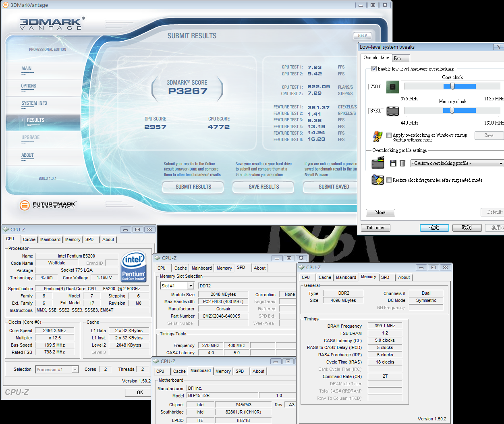Click the Save startup settings button

coord(489,135)
